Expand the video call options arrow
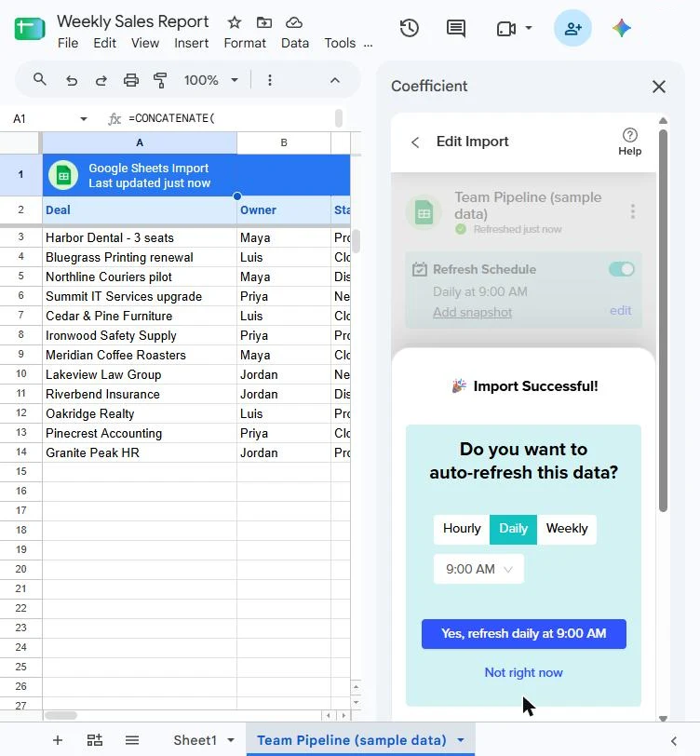Image resolution: width=700 pixels, height=756 pixels. [x=529, y=28]
